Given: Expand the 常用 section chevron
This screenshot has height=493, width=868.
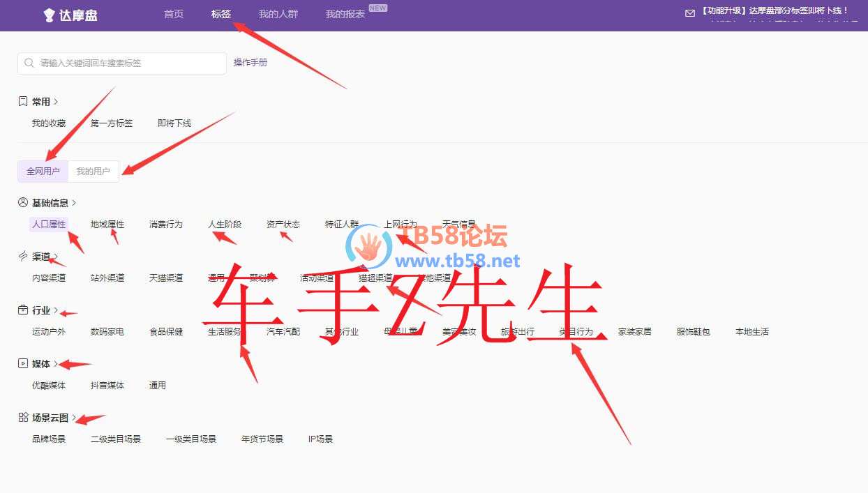Looking at the screenshot, I should 56,102.
